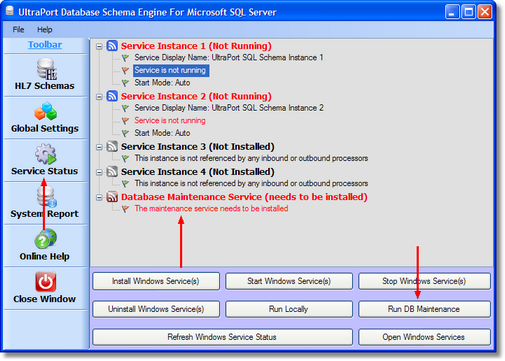The height and width of the screenshot is (361, 505).
Task: Open the System Report database icon
Action: point(46,197)
